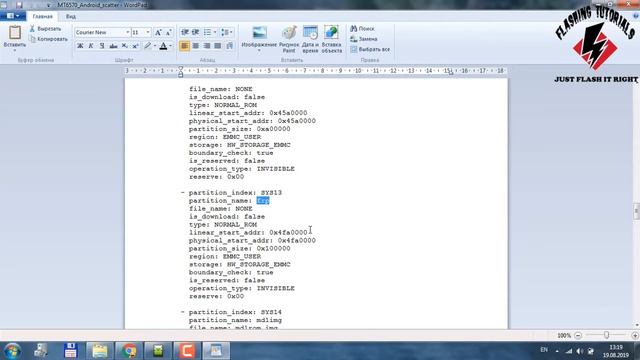This screenshot has width=640, height=360.
Task: Center align text
Action: point(196,46)
